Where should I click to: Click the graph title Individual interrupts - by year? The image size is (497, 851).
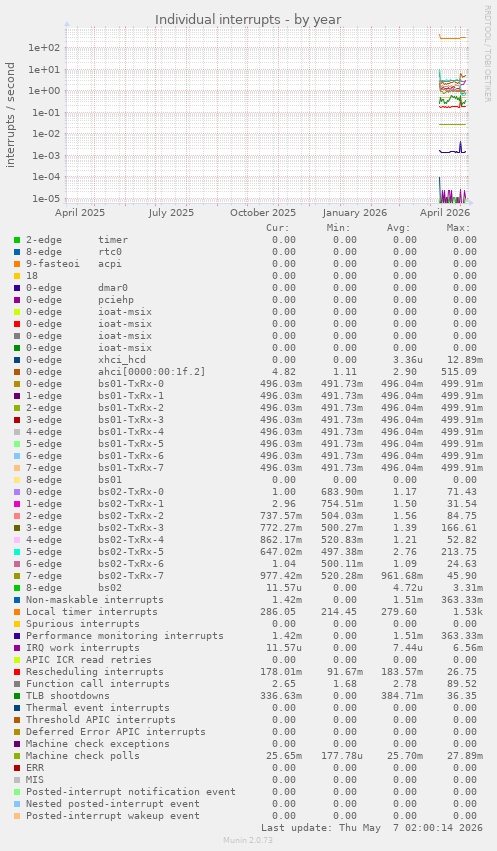(248, 20)
